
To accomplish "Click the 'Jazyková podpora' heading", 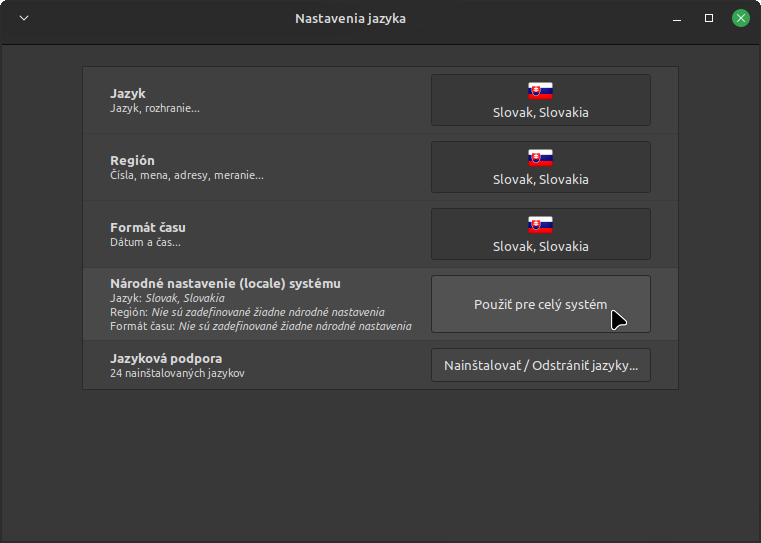I will coord(166,357).
